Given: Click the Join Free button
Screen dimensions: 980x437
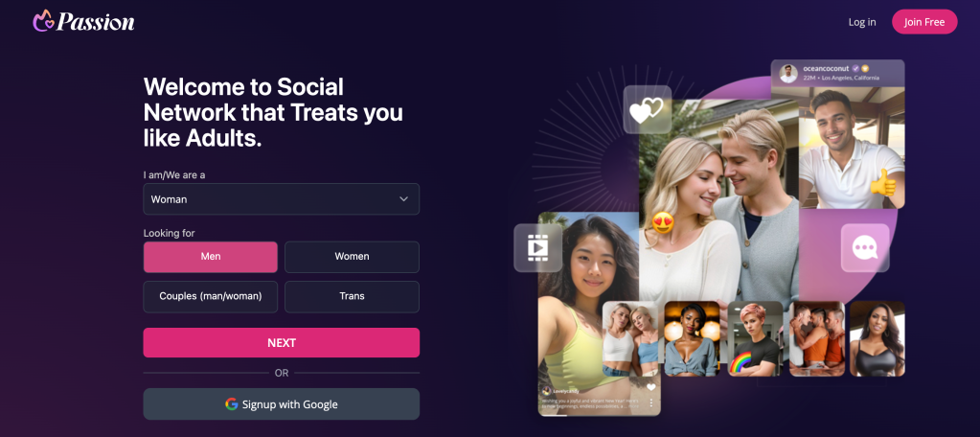Looking at the screenshot, I should (924, 22).
